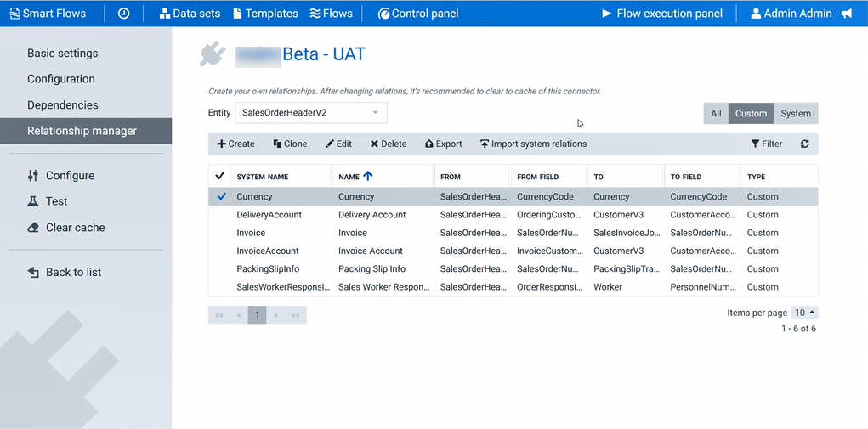Open the Filter option
The height and width of the screenshot is (429, 868).
pos(767,144)
